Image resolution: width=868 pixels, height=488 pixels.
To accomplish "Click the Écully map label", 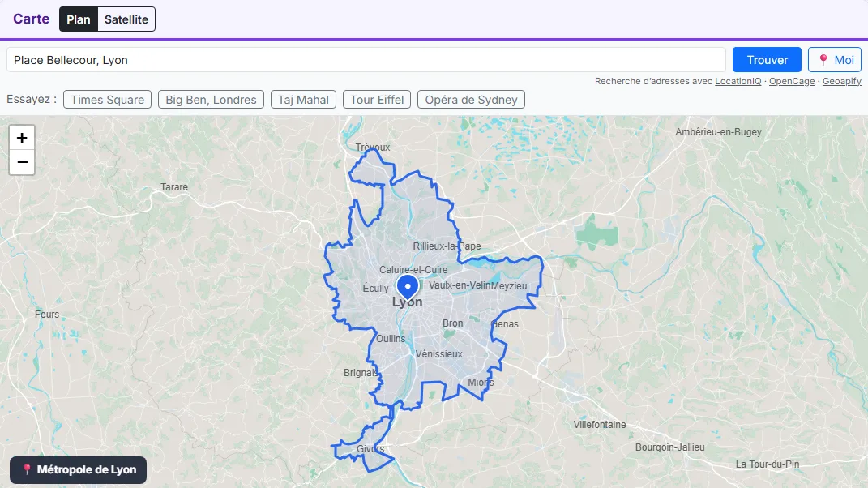I will (376, 288).
